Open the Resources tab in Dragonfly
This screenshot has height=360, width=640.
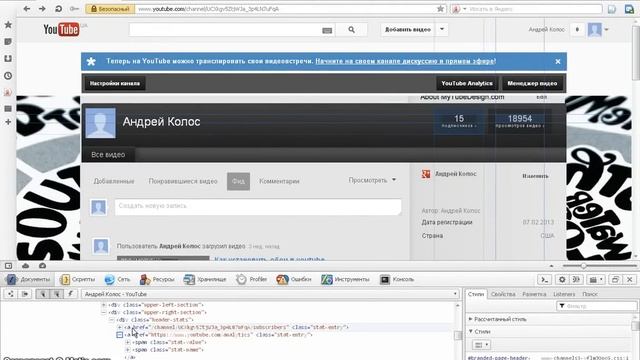157,280
